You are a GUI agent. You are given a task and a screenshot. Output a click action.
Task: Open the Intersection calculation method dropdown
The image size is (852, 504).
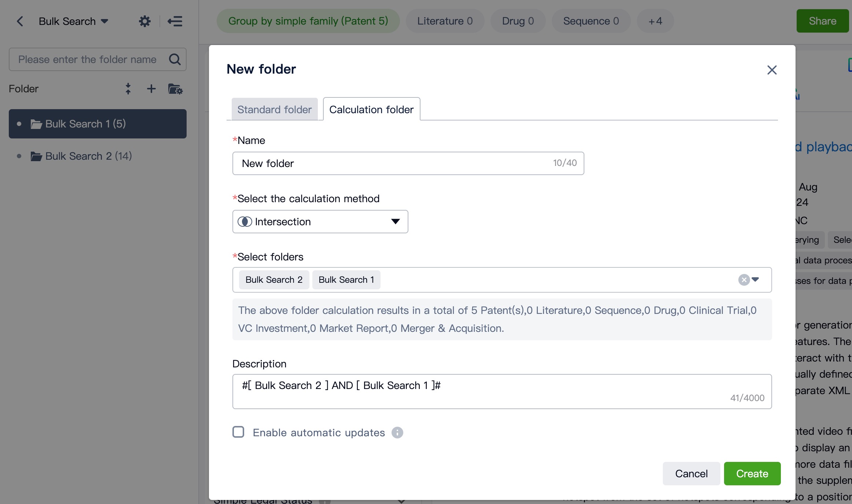pyautogui.click(x=320, y=222)
